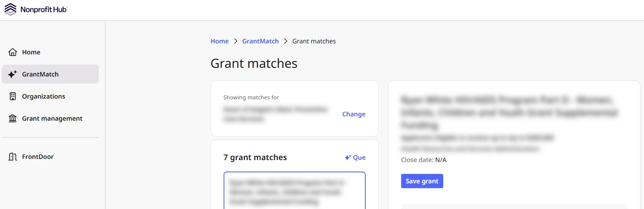Select the first grant match card

[294, 190]
